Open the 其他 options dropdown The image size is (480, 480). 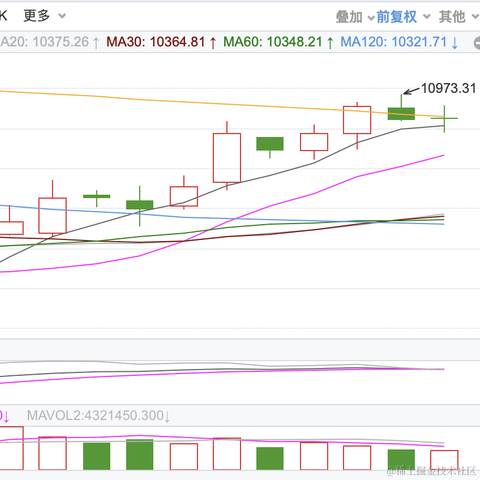[x=459, y=17]
